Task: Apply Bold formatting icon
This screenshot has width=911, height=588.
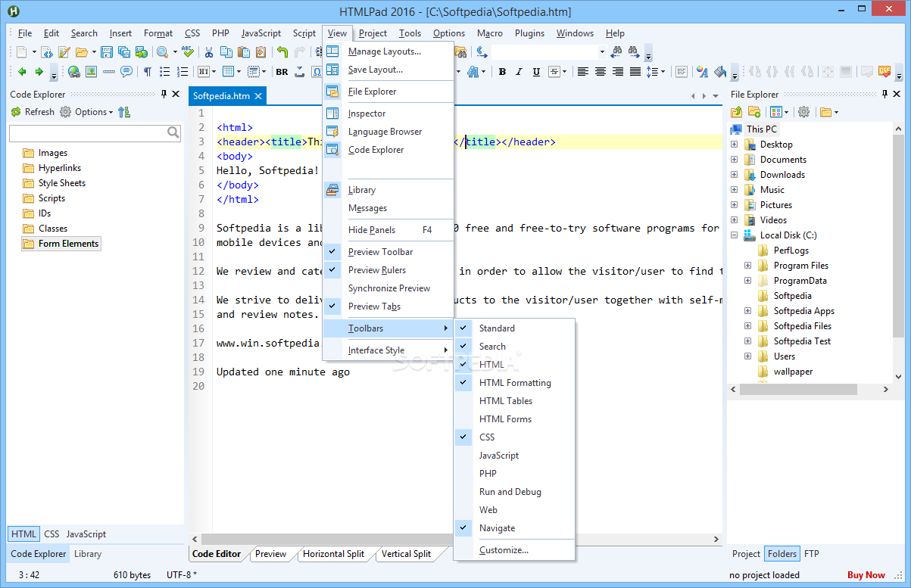Action: (501, 72)
